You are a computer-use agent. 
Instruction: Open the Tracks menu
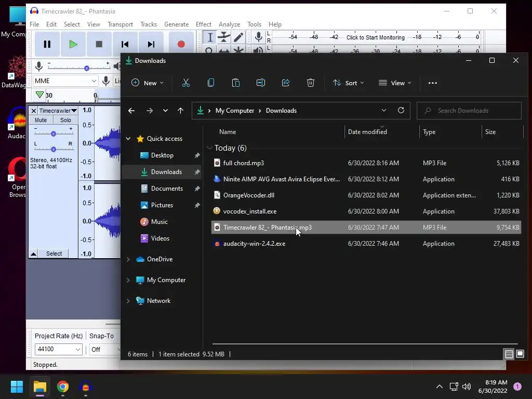[149, 24]
